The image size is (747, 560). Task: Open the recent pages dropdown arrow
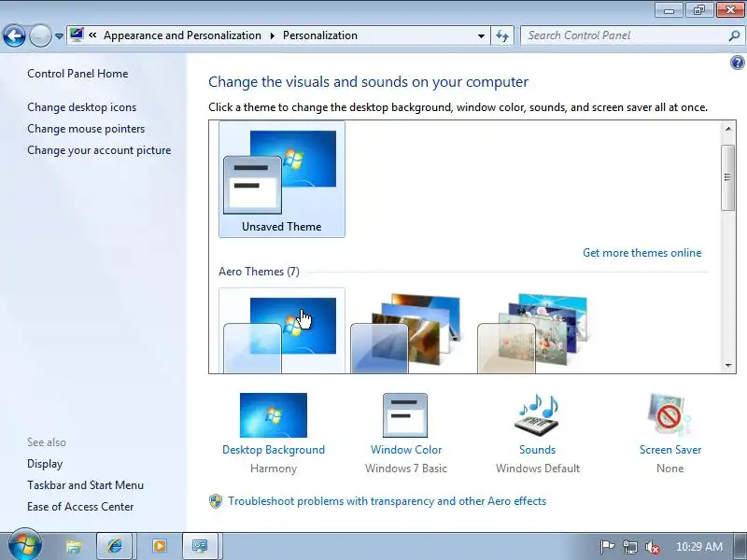(59, 36)
